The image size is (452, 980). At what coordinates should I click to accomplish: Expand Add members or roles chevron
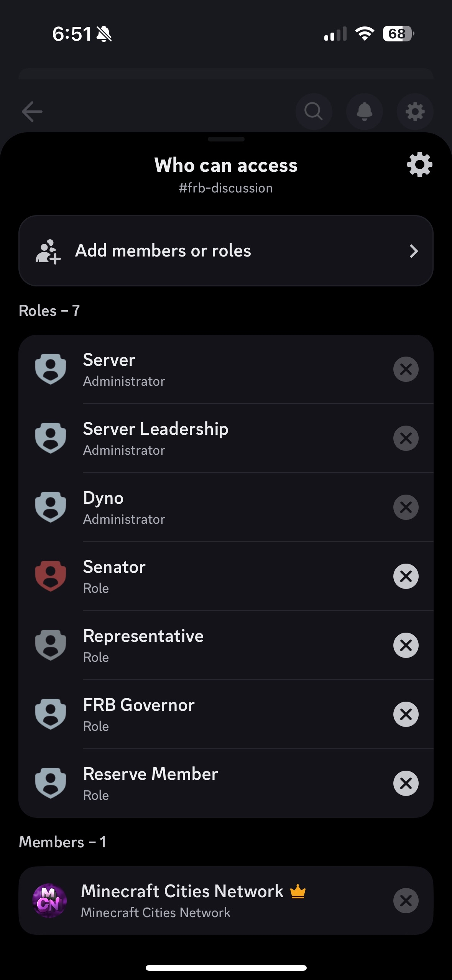click(413, 251)
